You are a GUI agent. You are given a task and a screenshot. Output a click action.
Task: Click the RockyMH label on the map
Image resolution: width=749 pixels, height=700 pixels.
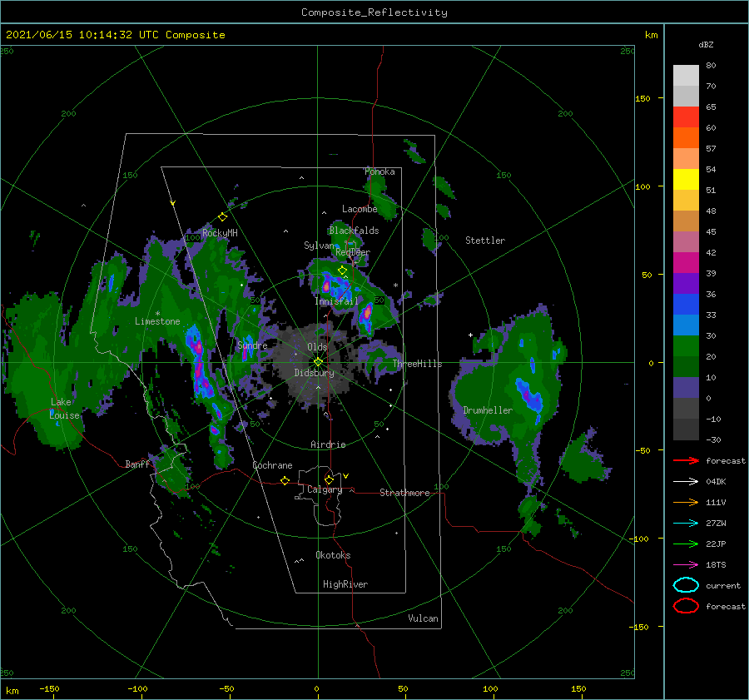click(x=220, y=233)
